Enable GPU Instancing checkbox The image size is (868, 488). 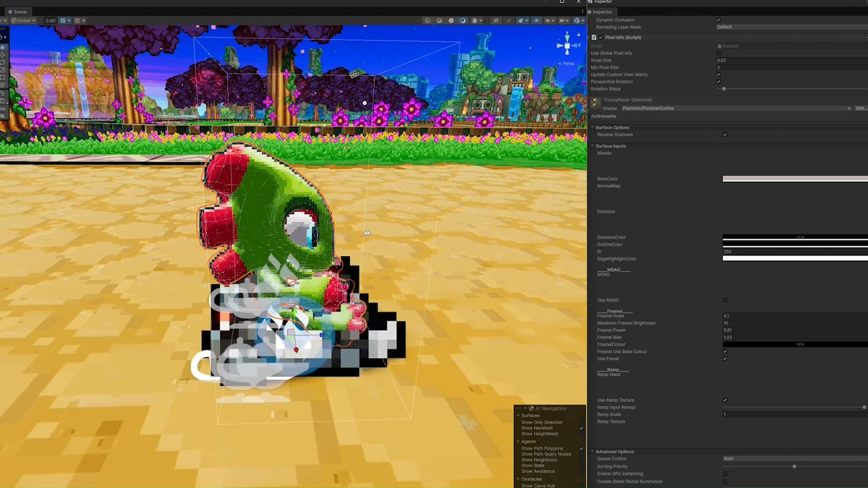725,474
